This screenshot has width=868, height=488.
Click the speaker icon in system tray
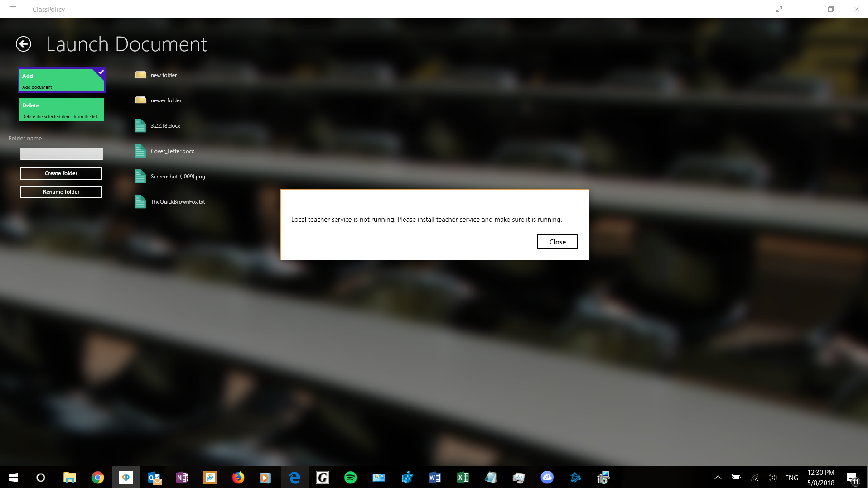(772, 477)
